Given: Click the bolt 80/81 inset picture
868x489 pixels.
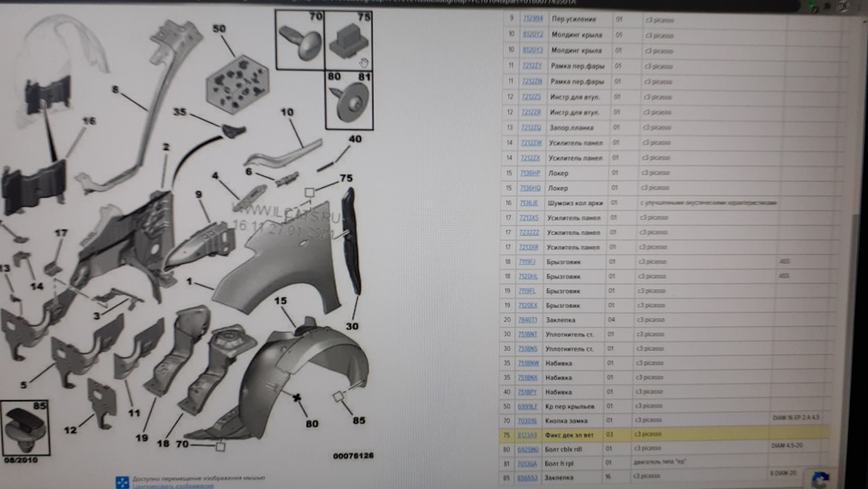Looking at the screenshot, I should pyautogui.click(x=349, y=100).
